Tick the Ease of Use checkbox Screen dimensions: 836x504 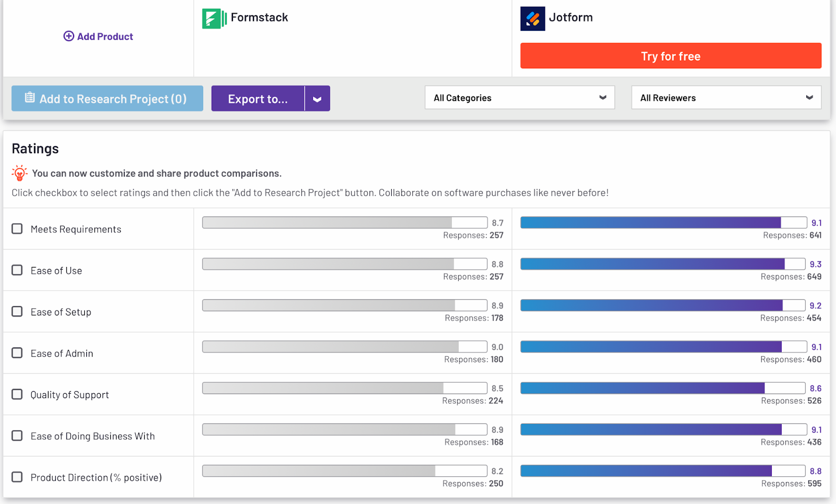[x=17, y=270]
